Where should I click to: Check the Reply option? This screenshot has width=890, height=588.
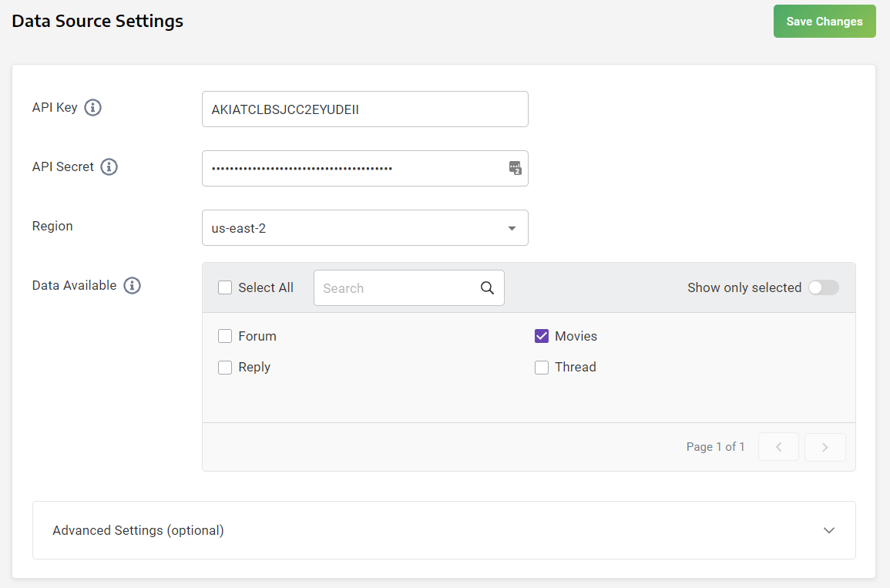tap(225, 368)
